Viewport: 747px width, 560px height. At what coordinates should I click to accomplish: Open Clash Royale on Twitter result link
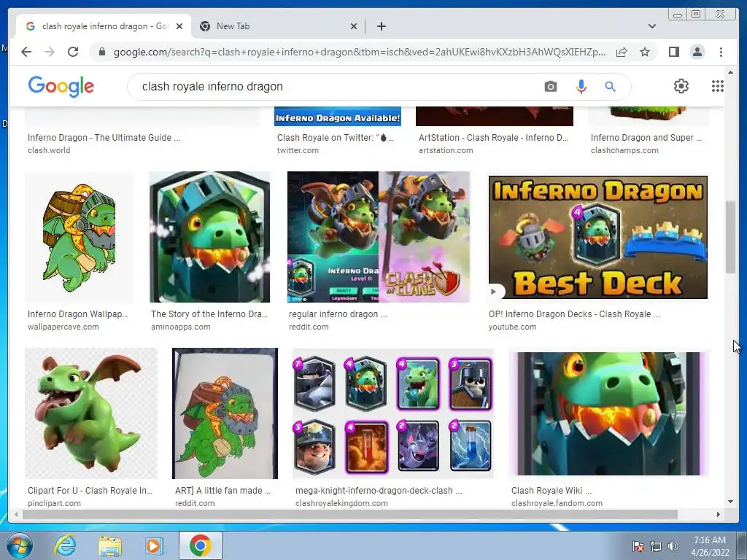pos(336,138)
